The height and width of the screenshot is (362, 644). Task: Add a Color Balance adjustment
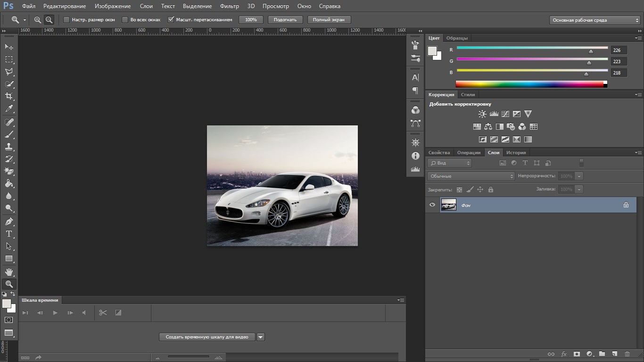tap(488, 126)
